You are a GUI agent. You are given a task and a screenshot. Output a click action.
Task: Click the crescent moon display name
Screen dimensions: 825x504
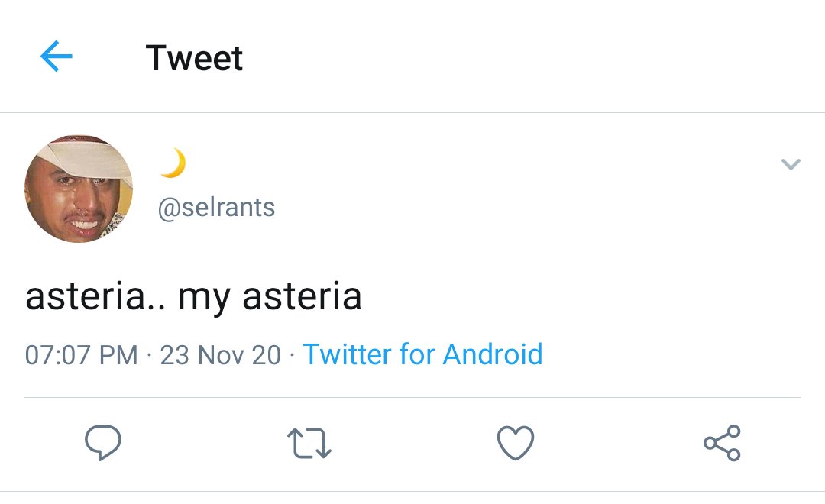coord(173,163)
